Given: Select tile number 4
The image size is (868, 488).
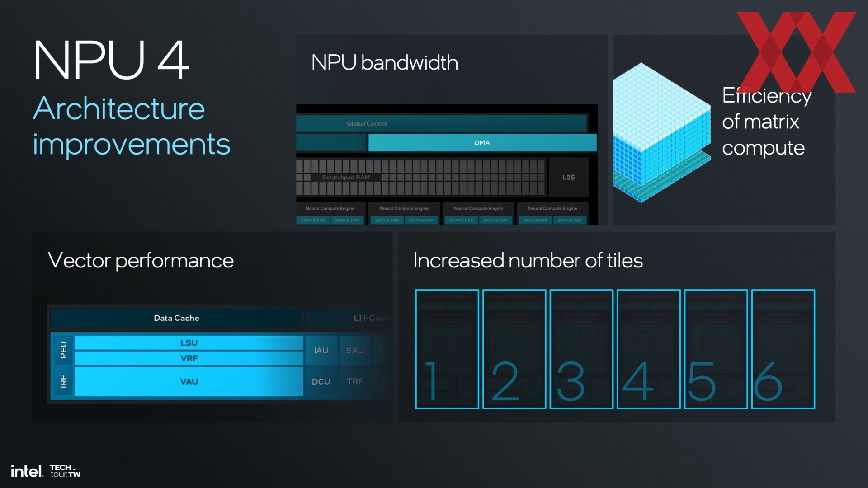Looking at the screenshot, I should point(649,349).
